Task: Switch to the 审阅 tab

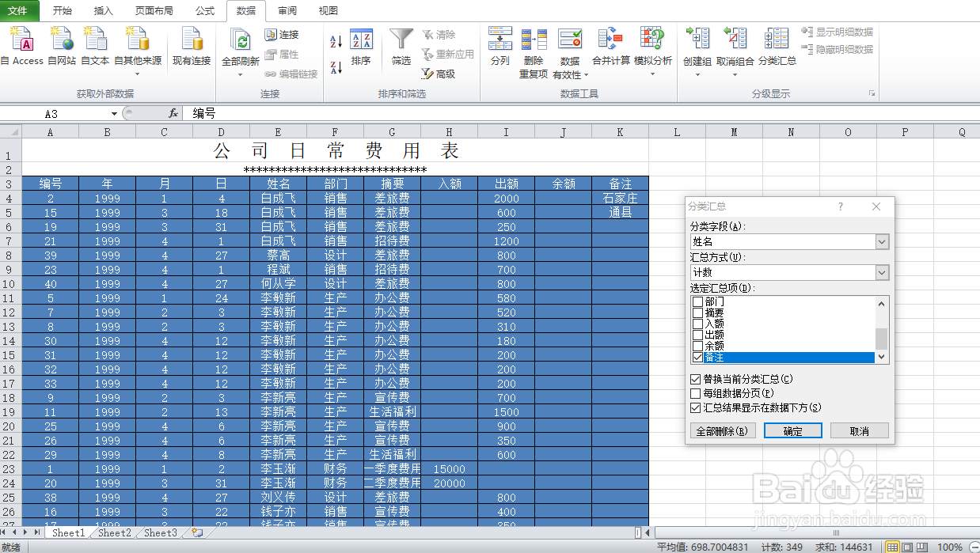Action: (x=287, y=11)
